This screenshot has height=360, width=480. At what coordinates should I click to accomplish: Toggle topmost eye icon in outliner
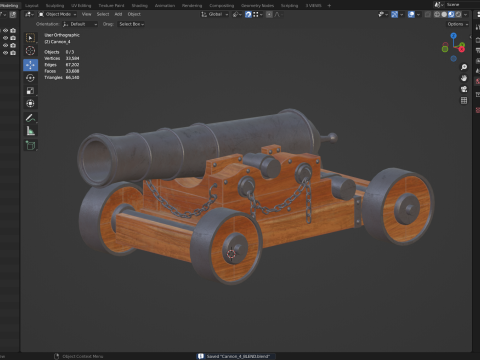(x=5, y=30)
